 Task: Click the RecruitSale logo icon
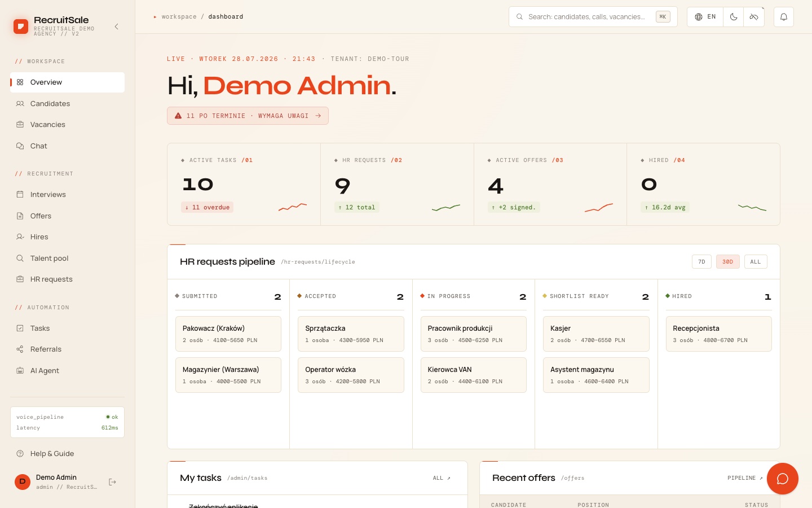click(21, 26)
